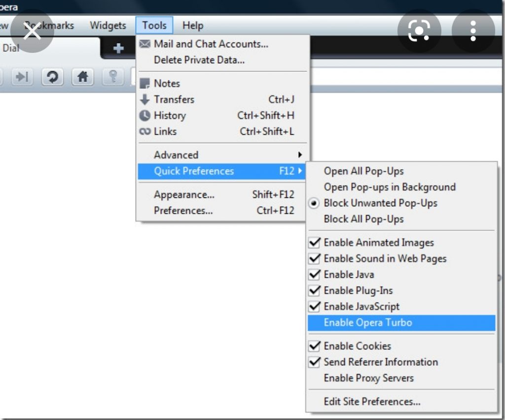This screenshot has width=505, height=420.
Task: Click the History clock icon
Action: click(145, 115)
